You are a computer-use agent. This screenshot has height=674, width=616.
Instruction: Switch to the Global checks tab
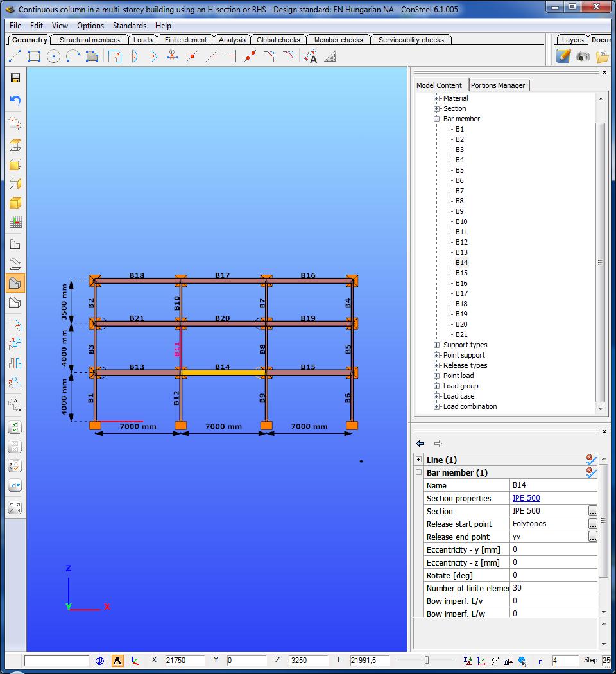278,40
